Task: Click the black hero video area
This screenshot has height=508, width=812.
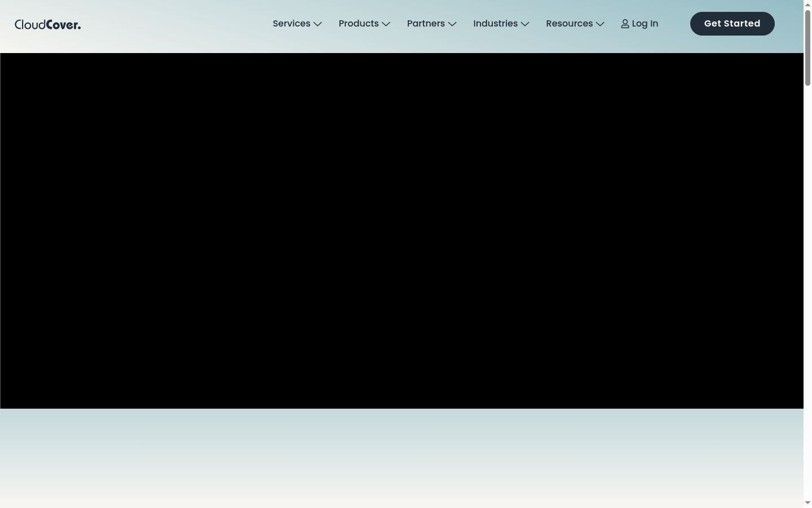Action: pyautogui.click(x=402, y=231)
